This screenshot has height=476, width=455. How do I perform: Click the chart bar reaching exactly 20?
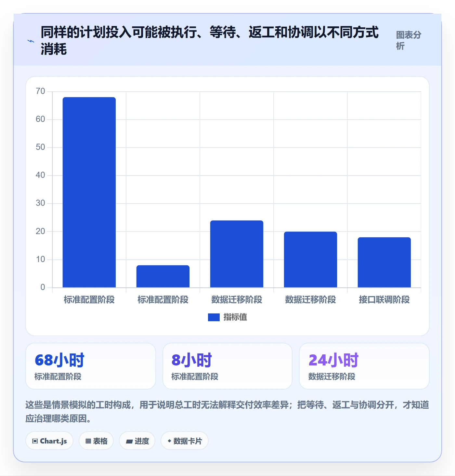point(310,259)
